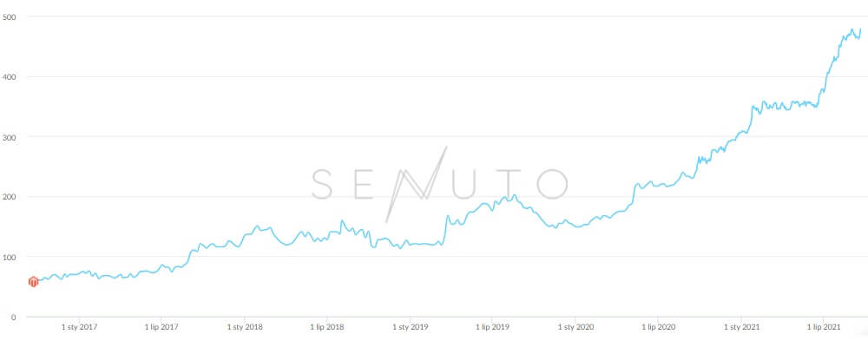868x347 pixels.
Task: Choose the 1 lip 2019 date label
Action: pyautogui.click(x=492, y=327)
